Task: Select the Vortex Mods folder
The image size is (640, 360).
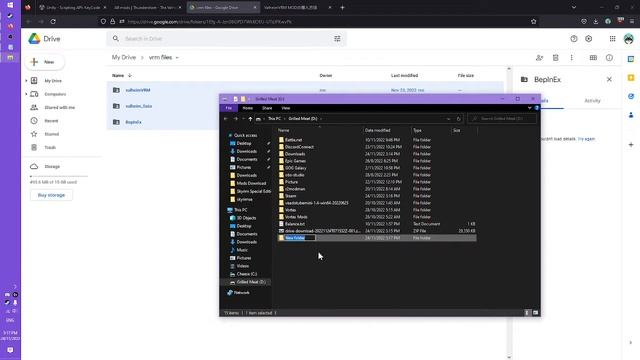Action: click(x=296, y=217)
